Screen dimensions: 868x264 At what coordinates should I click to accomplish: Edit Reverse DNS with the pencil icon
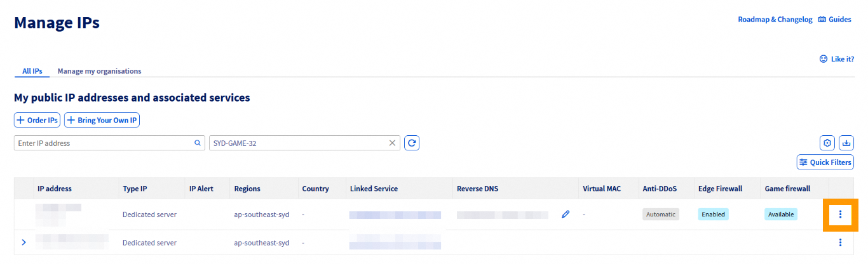pyautogui.click(x=566, y=214)
